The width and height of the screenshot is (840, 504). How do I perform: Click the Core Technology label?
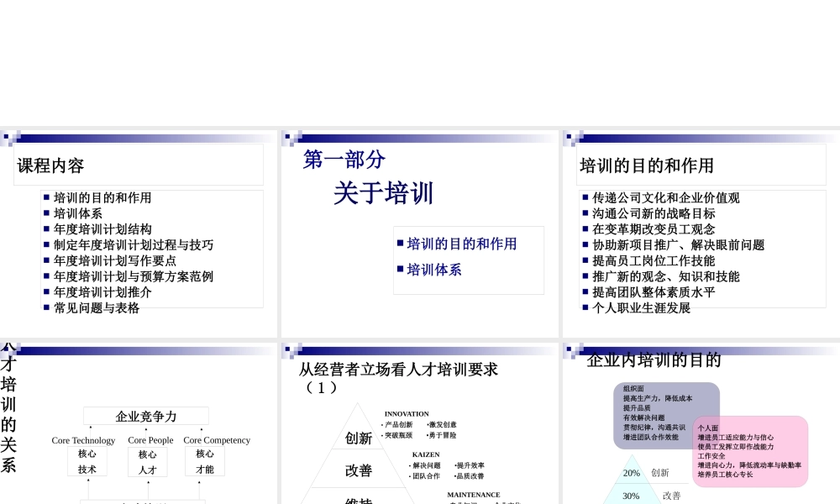pyautogui.click(x=83, y=440)
